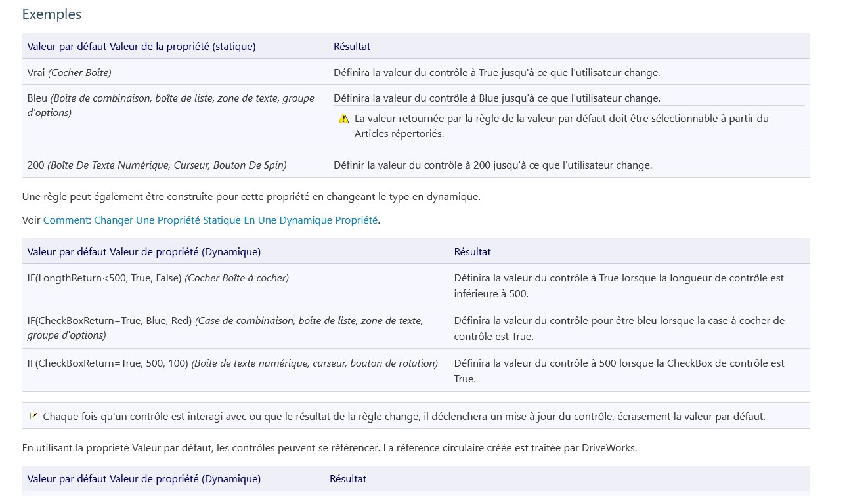The image size is (868, 496).
Task: Click the '(statique)' property column header
Action: tap(141, 47)
